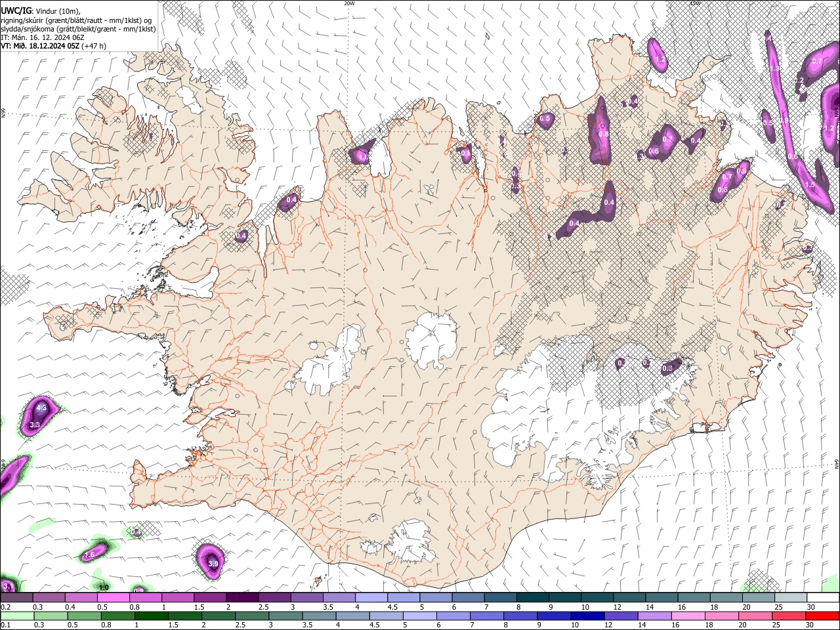Image resolution: width=840 pixels, height=630 pixels.
Task: Select the 'Vindur (10m)' heading text
Action: tap(56, 11)
